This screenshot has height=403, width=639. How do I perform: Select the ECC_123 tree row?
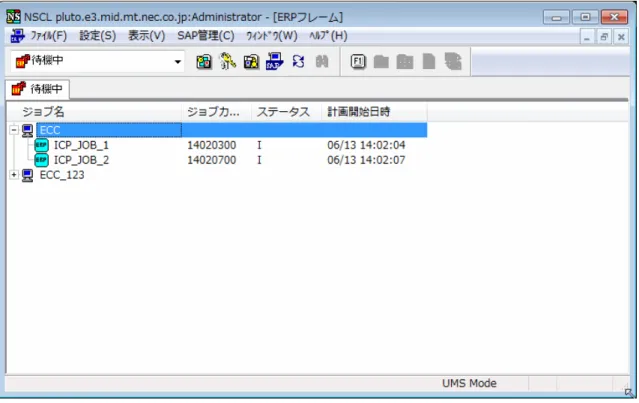click(62, 175)
